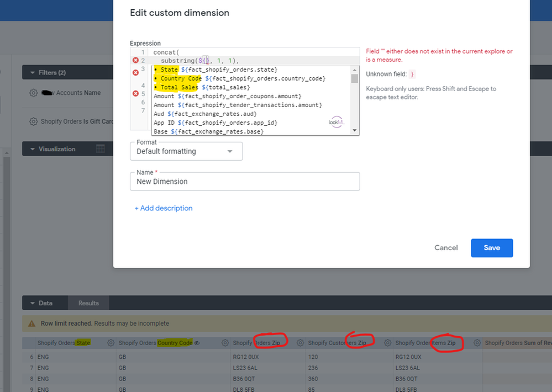This screenshot has height=392, width=552.
Task: Collapse the Filters (2) section
Action: 33,72
